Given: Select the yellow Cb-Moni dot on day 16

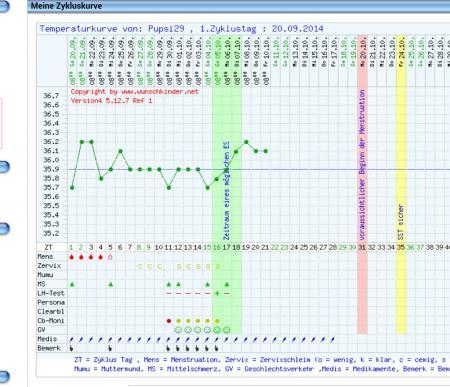Looking at the screenshot, I should tap(217, 321).
